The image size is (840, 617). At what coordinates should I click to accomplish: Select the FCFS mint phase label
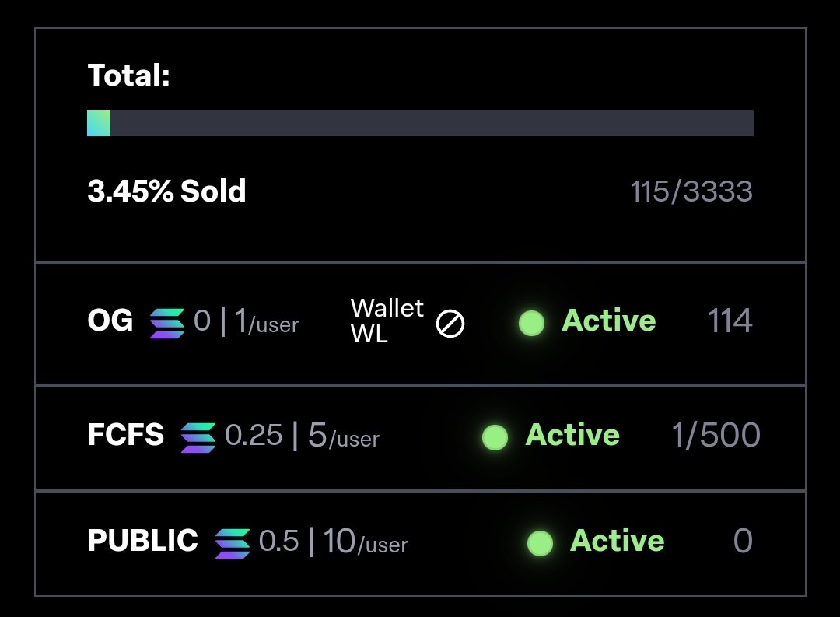point(126,435)
